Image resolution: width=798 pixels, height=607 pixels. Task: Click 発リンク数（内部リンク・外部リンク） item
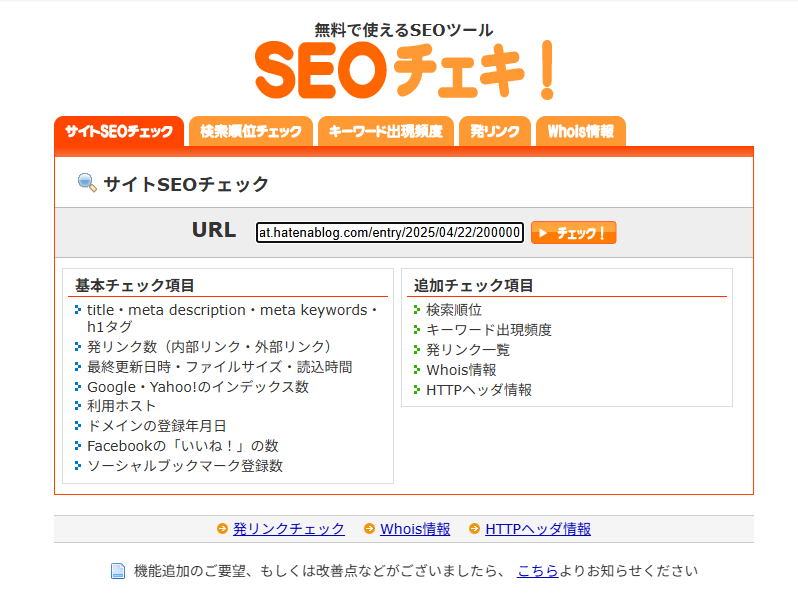tap(209, 346)
